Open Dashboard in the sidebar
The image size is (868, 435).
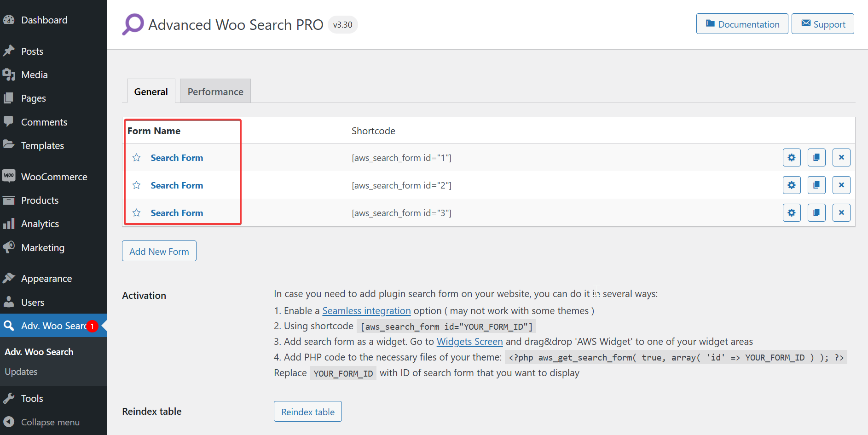coord(53,20)
